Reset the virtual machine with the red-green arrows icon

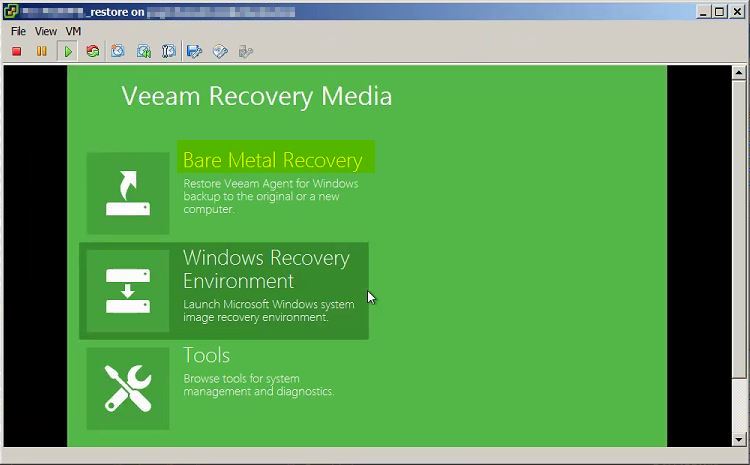pyautogui.click(x=93, y=51)
